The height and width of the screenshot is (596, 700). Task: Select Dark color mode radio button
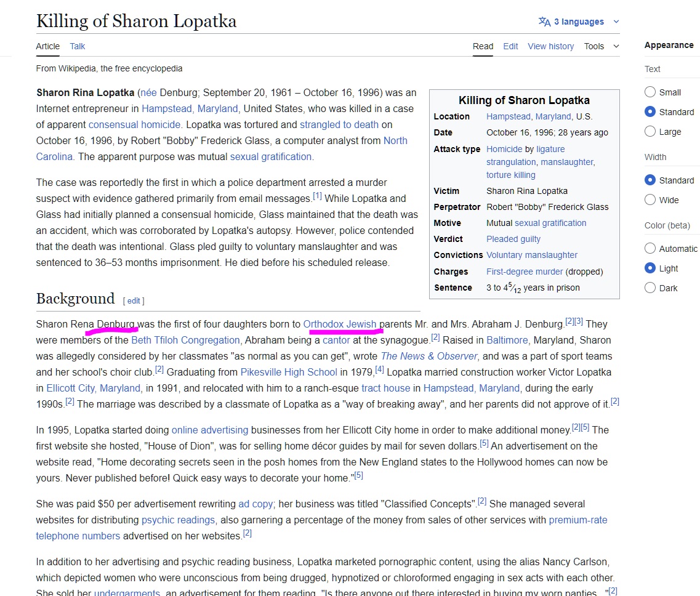650,288
